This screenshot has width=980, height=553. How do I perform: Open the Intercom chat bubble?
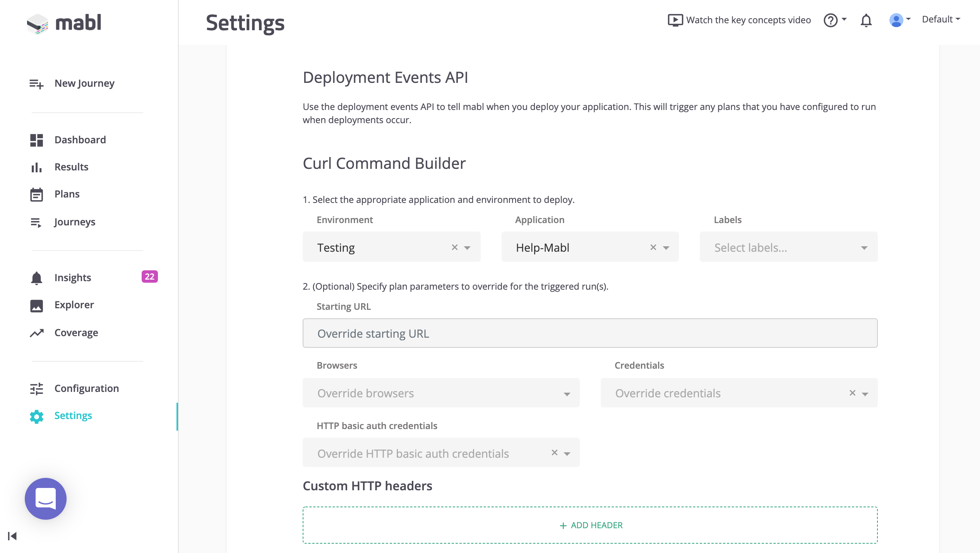pos(46,498)
